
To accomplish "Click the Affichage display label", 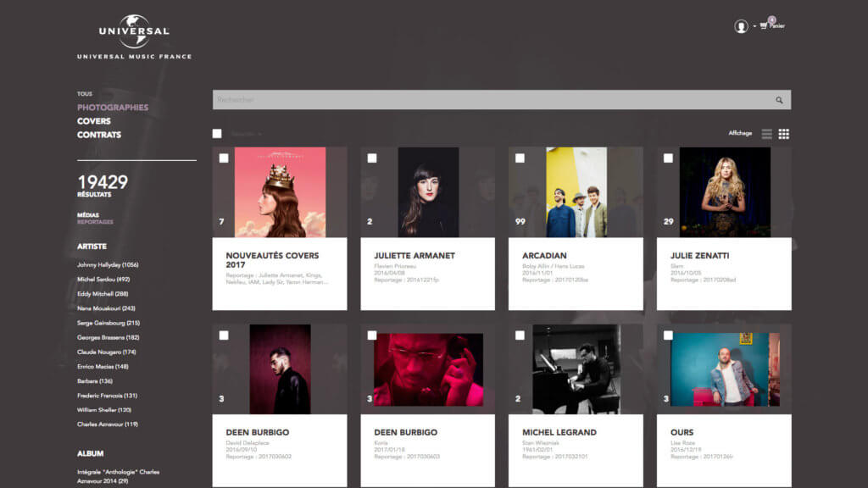I will 740,133.
